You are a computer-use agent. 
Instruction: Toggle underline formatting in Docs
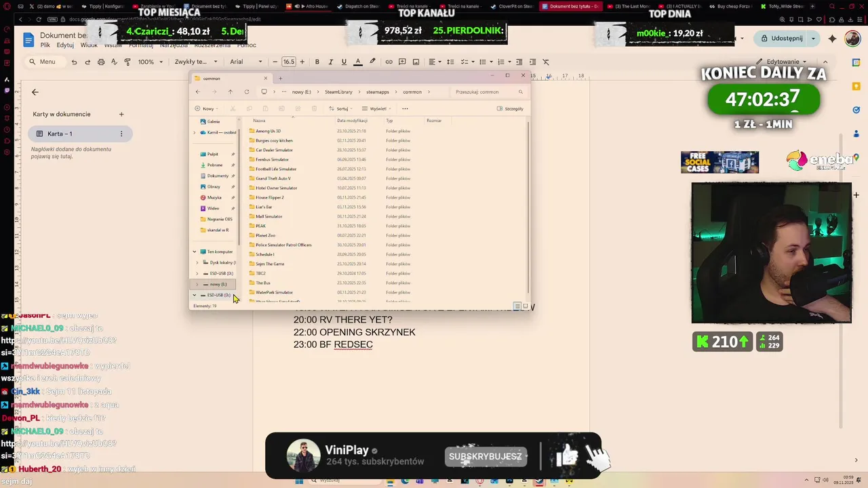(344, 62)
